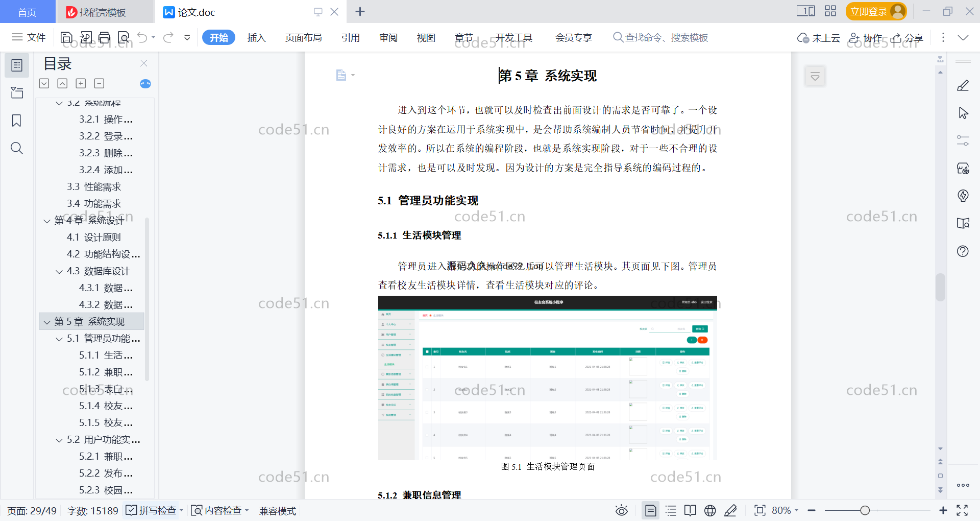Switch to the 引用 tab
Viewport: 980px width, 521px height.
click(351, 37)
